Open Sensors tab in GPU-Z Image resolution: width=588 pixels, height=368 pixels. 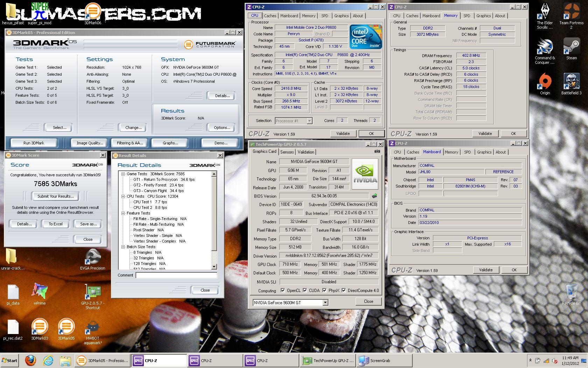coord(287,152)
